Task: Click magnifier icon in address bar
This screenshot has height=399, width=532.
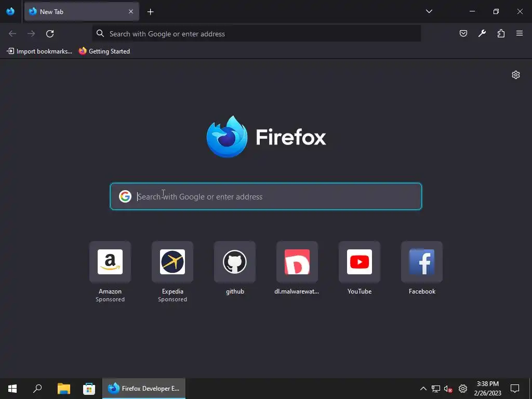Action: coord(100,33)
